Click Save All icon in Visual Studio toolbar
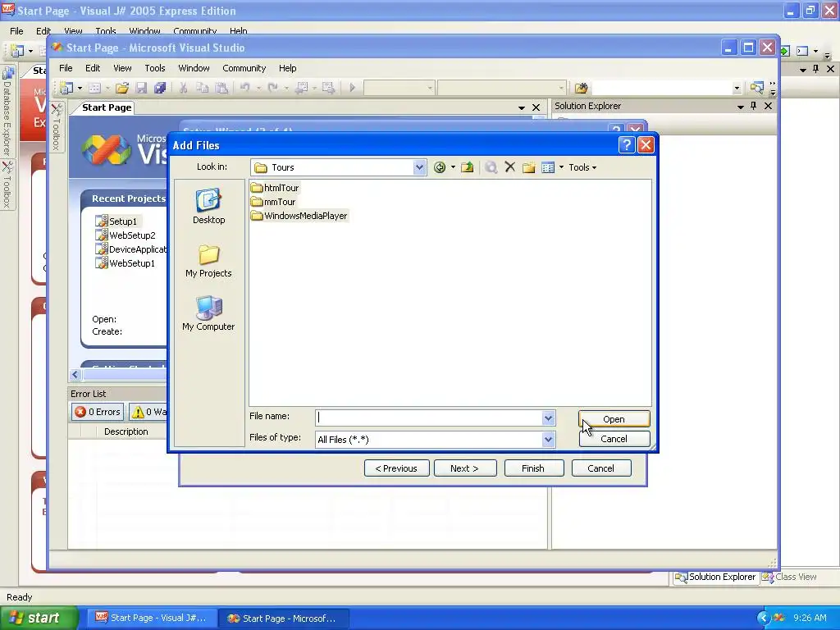Image resolution: width=840 pixels, height=630 pixels. coord(160,88)
